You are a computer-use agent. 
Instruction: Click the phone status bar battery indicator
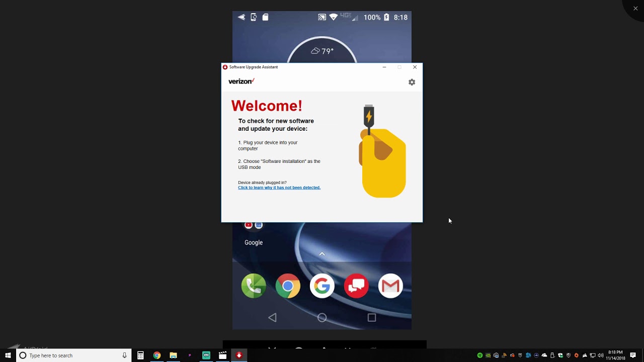click(386, 17)
